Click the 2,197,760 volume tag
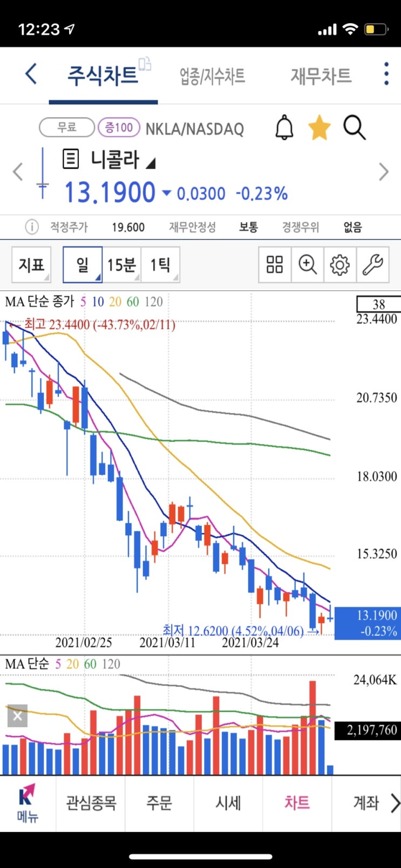Screen dimensions: 401x868 click(x=368, y=730)
